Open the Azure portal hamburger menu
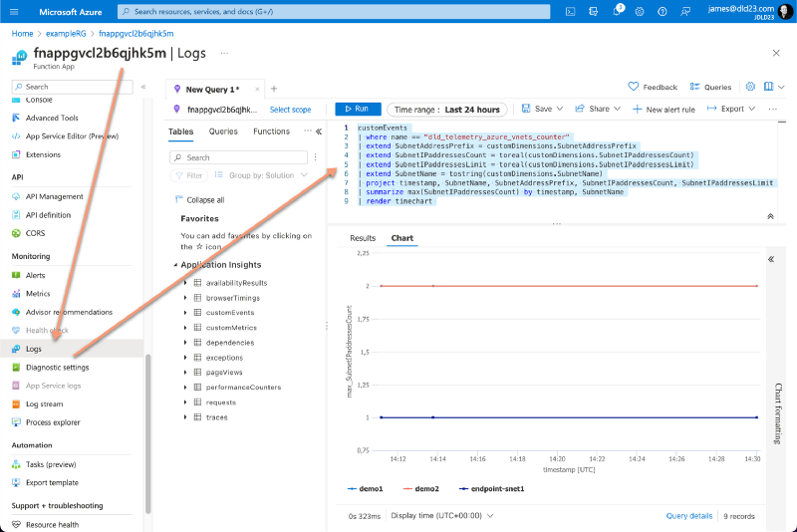This screenshot has height=532, width=797. (x=14, y=12)
